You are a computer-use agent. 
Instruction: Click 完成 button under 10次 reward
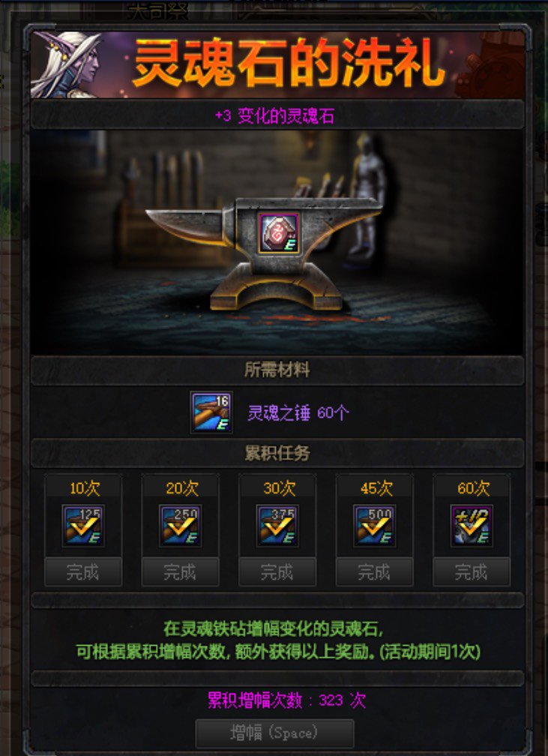click(x=83, y=571)
